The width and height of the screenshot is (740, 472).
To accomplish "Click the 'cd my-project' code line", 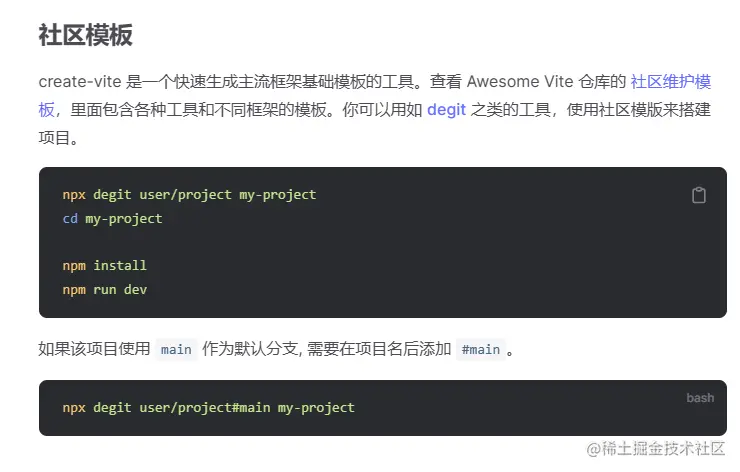I will [x=112, y=218].
